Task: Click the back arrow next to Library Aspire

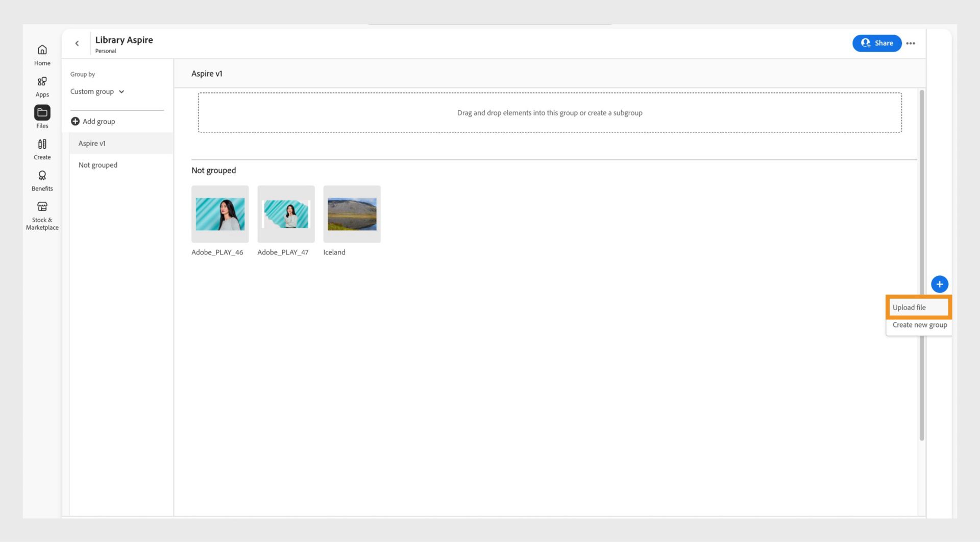Action: pyautogui.click(x=77, y=43)
